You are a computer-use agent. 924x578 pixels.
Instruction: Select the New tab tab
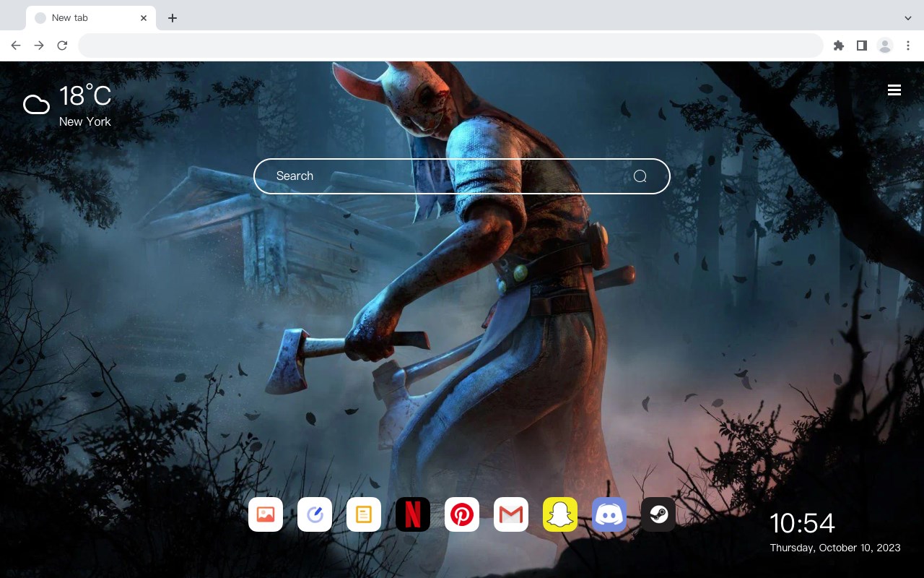coord(91,18)
